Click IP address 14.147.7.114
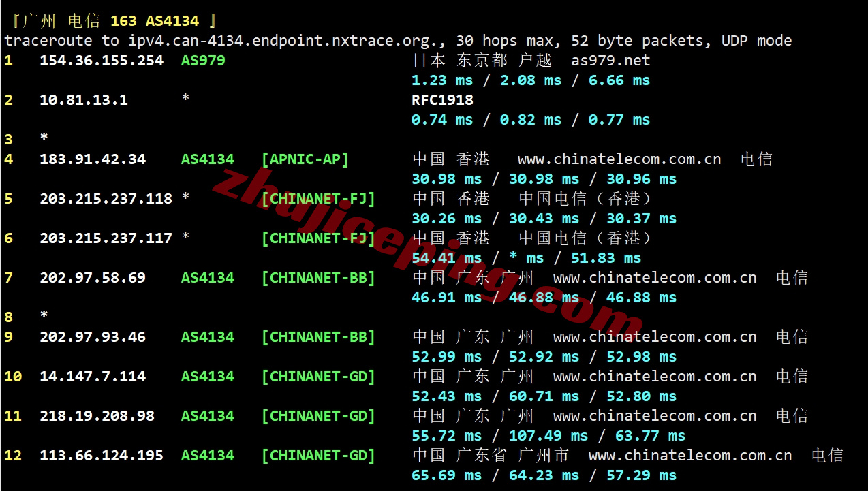868x491 pixels. click(93, 377)
